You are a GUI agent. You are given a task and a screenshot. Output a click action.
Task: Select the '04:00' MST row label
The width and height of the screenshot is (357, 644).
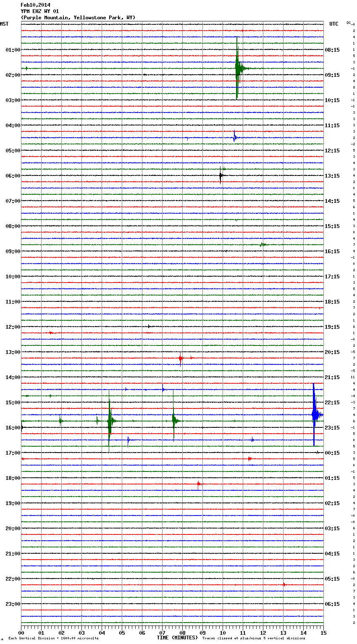coord(13,126)
